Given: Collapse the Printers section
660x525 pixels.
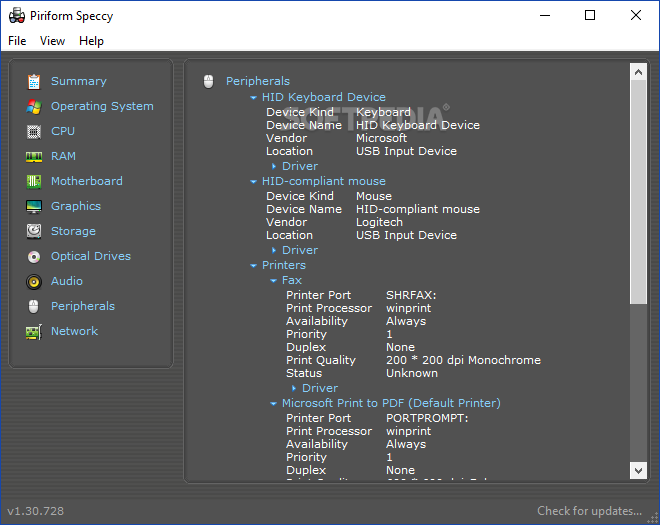Looking at the screenshot, I should [253, 266].
